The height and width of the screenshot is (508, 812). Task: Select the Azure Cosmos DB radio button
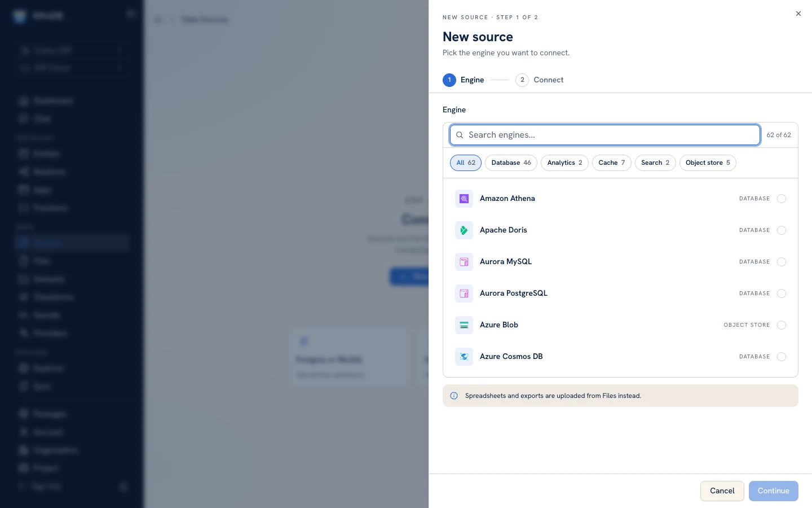782,357
